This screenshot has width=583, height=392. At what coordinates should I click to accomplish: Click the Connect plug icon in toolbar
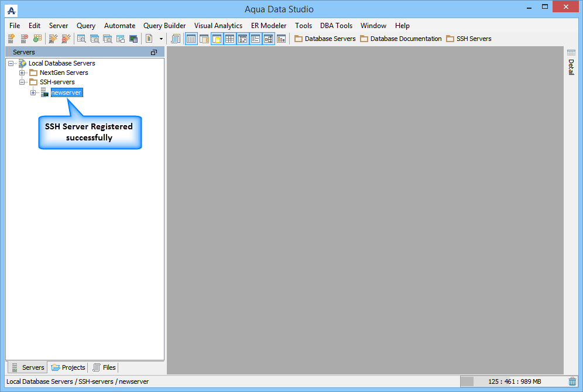(x=53, y=39)
